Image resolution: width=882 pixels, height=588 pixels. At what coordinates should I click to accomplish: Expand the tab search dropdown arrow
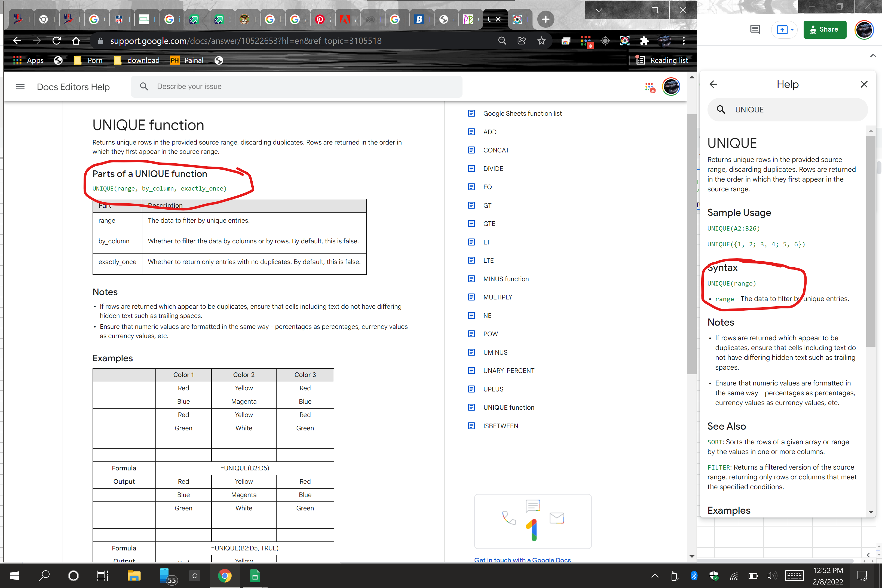(599, 11)
